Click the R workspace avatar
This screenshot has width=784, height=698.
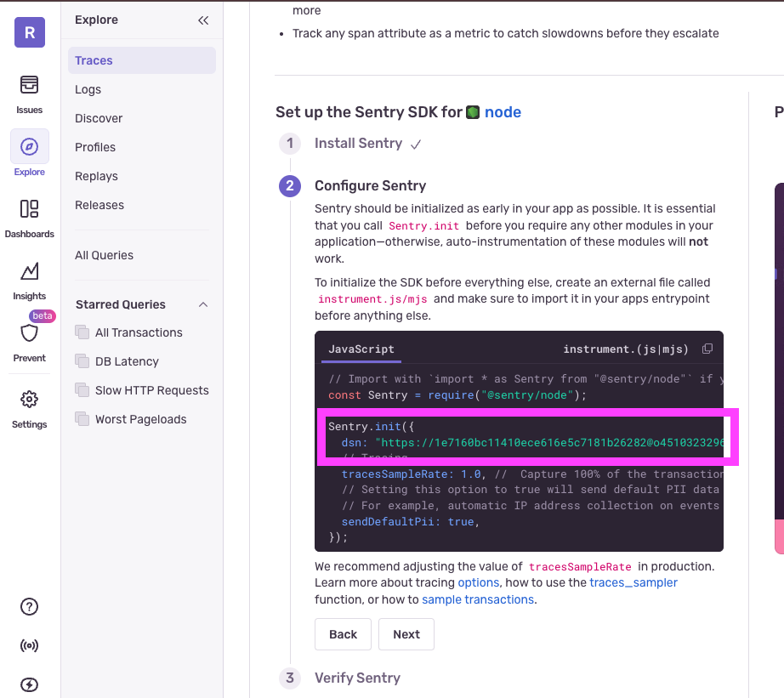click(x=29, y=31)
